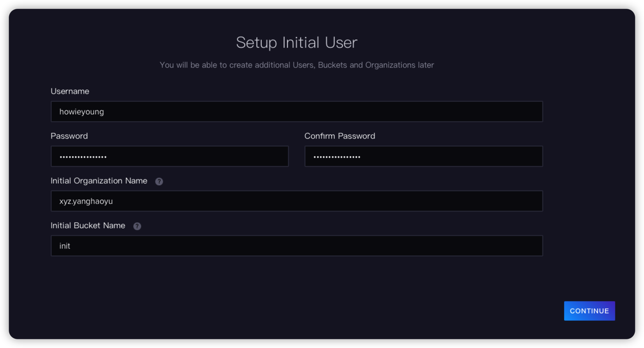Click the Initial Bucket Name label text
The width and height of the screenshot is (644, 348).
pos(88,225)
